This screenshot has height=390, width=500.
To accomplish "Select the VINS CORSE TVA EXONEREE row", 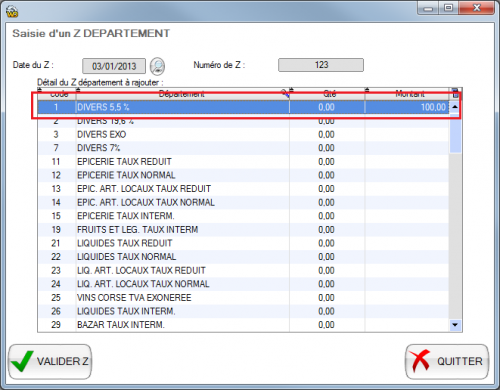I will coord(243,298).
